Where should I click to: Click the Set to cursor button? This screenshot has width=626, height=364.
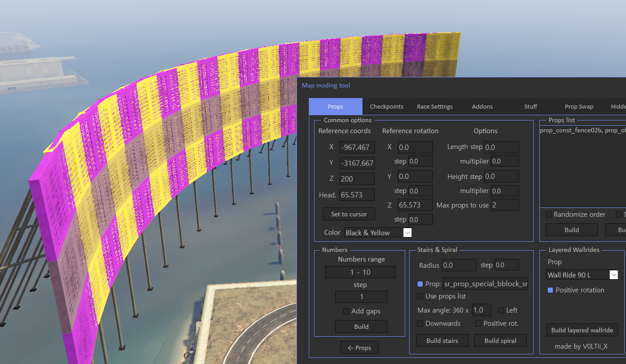[349, 214]
